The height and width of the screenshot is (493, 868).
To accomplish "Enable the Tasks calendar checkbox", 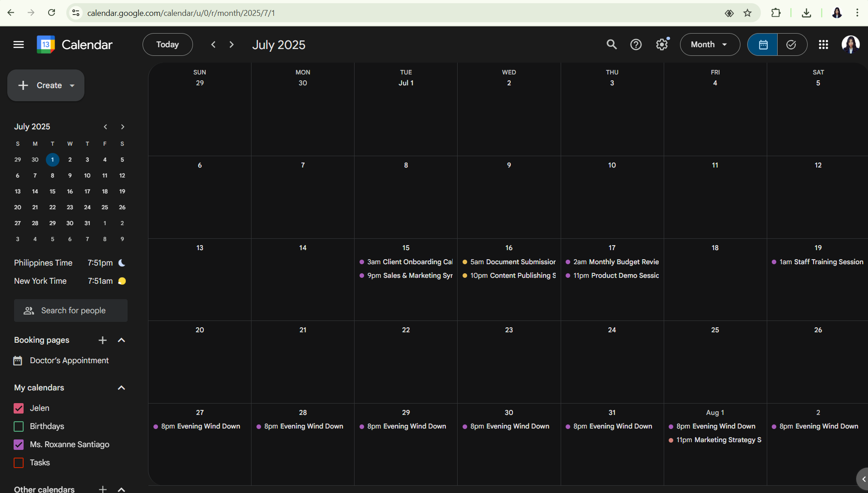I will 19,463.
